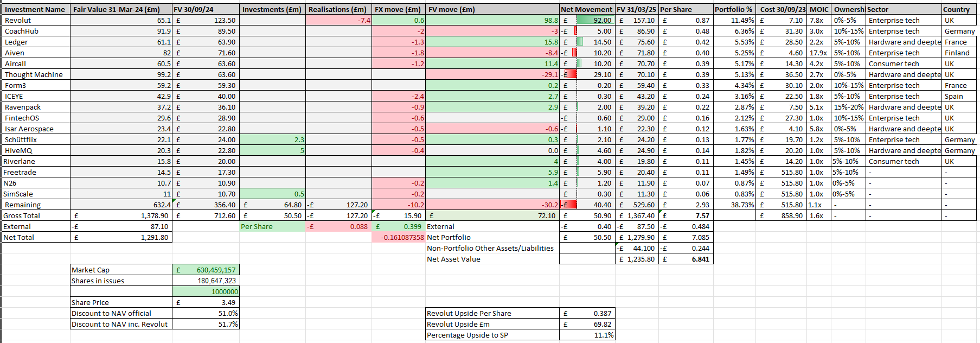
Task: Click the green 3.49 share price value
Action: [x=206, y=302]
